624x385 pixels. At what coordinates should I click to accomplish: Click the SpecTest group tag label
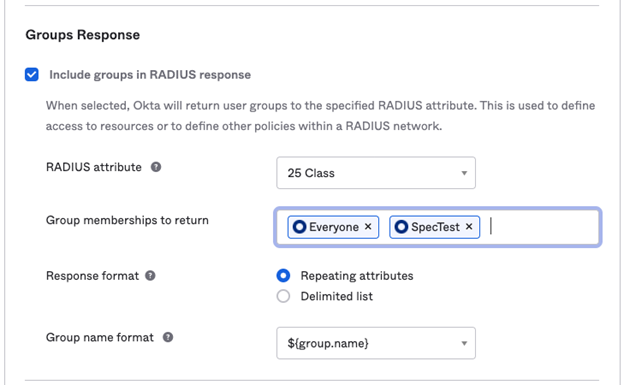435,227
